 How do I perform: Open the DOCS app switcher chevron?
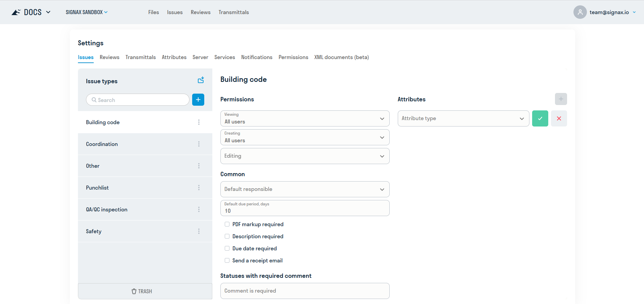(48, 12)
